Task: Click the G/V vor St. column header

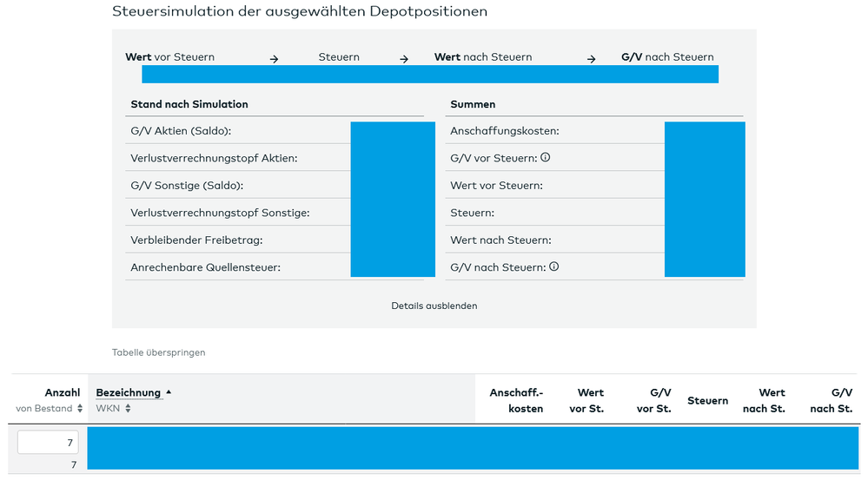Action: pyautogui.click(x=653, y=400)
